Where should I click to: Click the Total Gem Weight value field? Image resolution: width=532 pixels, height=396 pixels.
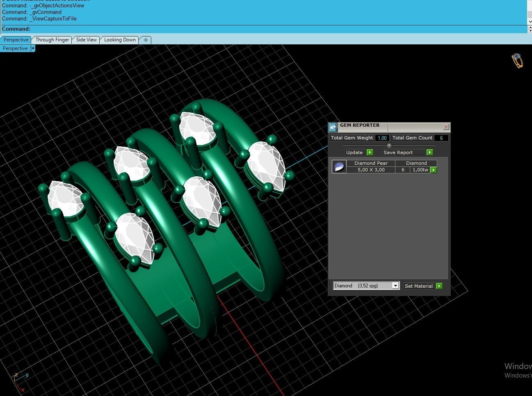coord(382,138)
